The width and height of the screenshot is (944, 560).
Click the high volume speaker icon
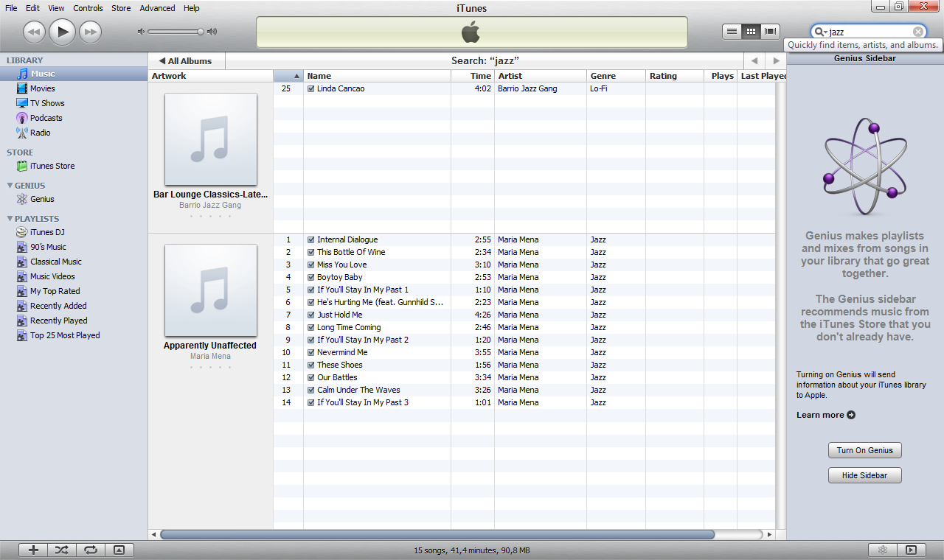click(x=212, y=32)
